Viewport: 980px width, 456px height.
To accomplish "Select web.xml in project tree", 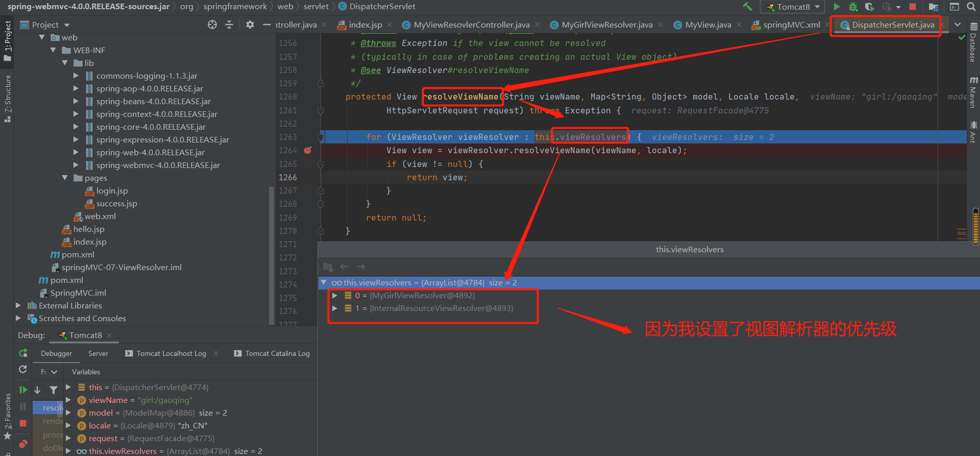I will pyautogui.click(x=100, y=216).
